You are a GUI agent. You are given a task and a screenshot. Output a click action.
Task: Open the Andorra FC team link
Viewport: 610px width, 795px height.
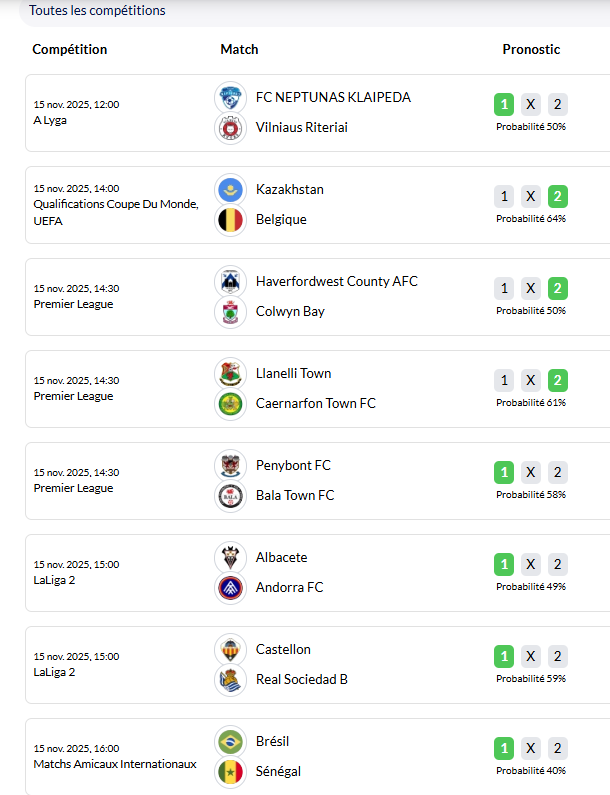[x=289, y=588]
